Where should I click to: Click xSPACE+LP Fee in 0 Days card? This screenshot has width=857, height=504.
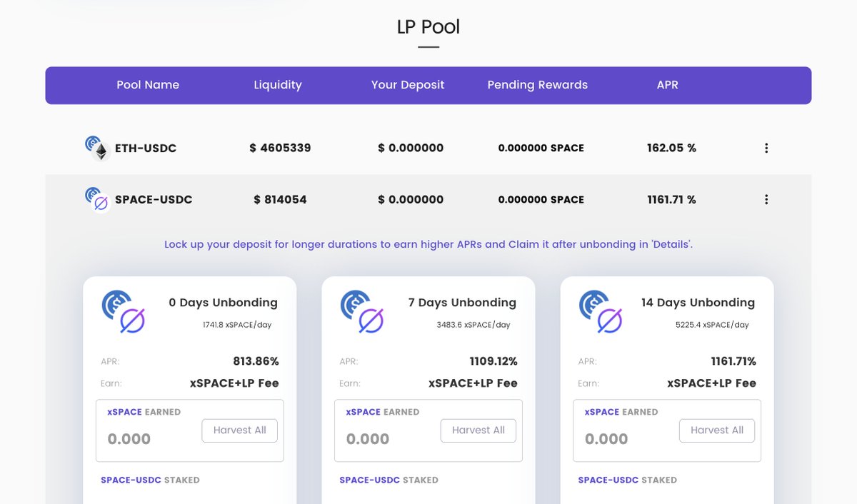click(234, 383)
